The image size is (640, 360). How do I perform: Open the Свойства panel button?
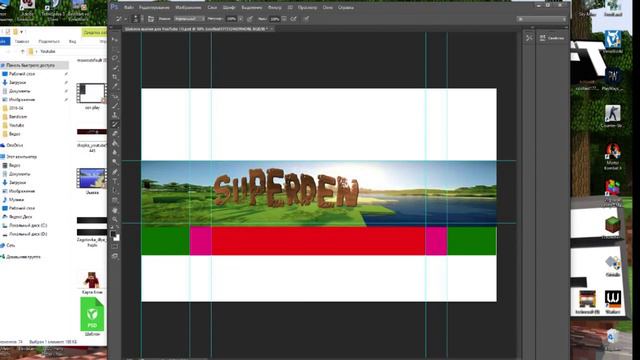(552, 38)
